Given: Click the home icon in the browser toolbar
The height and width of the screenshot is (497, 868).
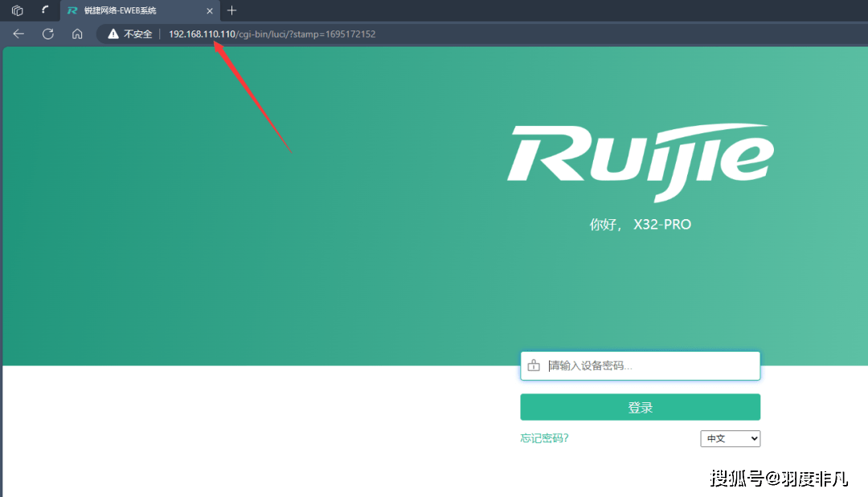Looking at the screenshot, I should point(76,34).
